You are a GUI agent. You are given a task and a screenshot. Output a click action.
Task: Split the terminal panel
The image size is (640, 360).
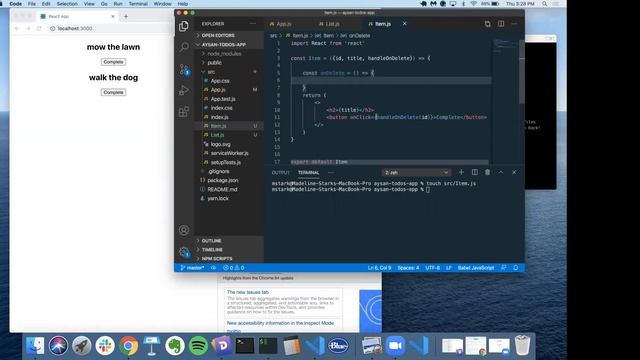(475, 172)
